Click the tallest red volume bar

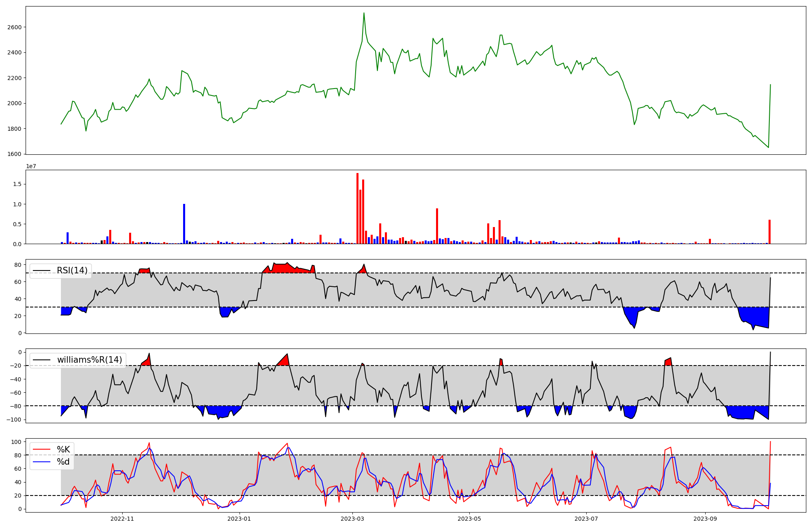tap(357, 209)
